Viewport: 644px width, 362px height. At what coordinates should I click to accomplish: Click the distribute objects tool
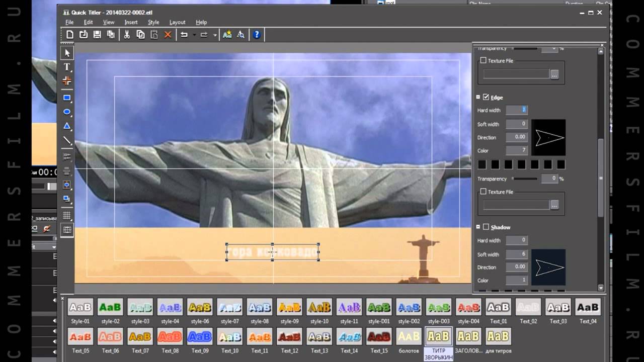[x=67, y=171]
